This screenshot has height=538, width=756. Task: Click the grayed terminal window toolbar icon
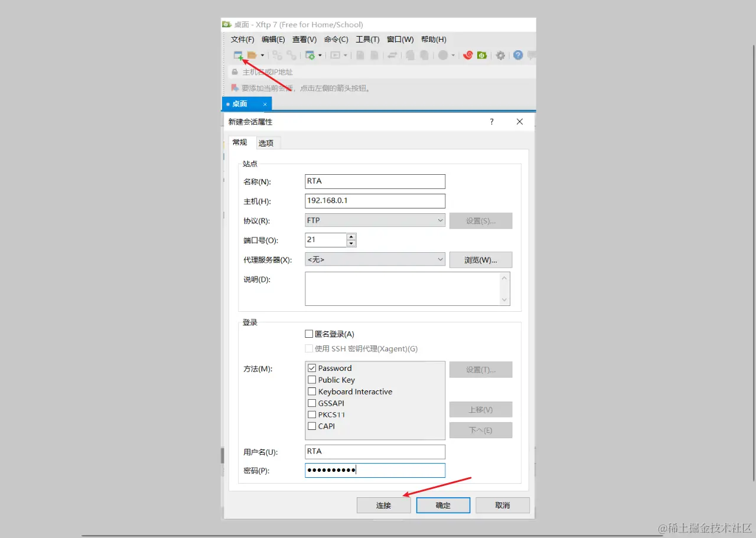coord(335,56)
